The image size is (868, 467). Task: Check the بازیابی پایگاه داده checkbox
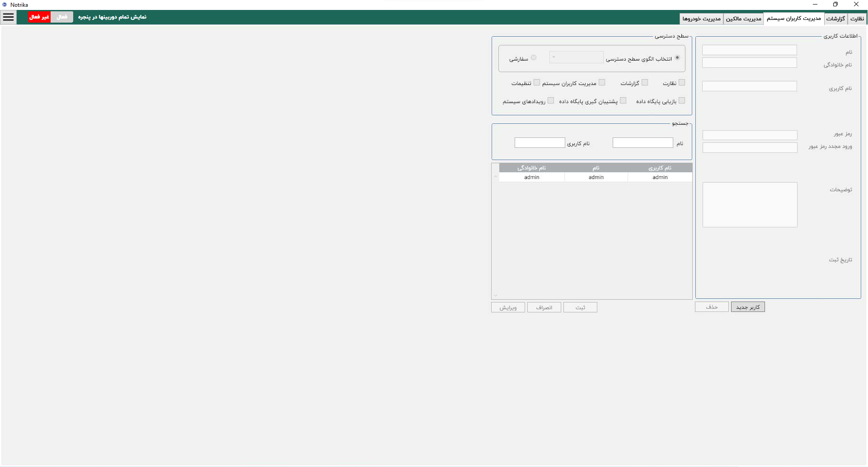point(682,101)
